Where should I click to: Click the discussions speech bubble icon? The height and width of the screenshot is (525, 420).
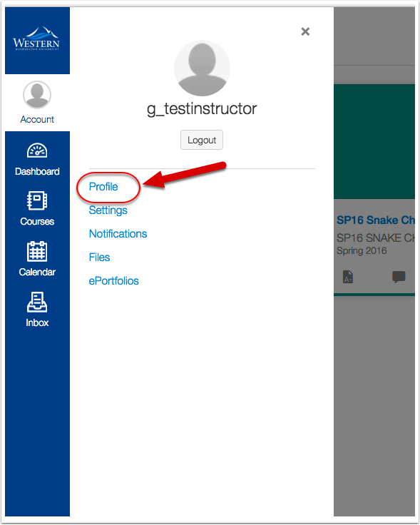[x=399, y=277]
